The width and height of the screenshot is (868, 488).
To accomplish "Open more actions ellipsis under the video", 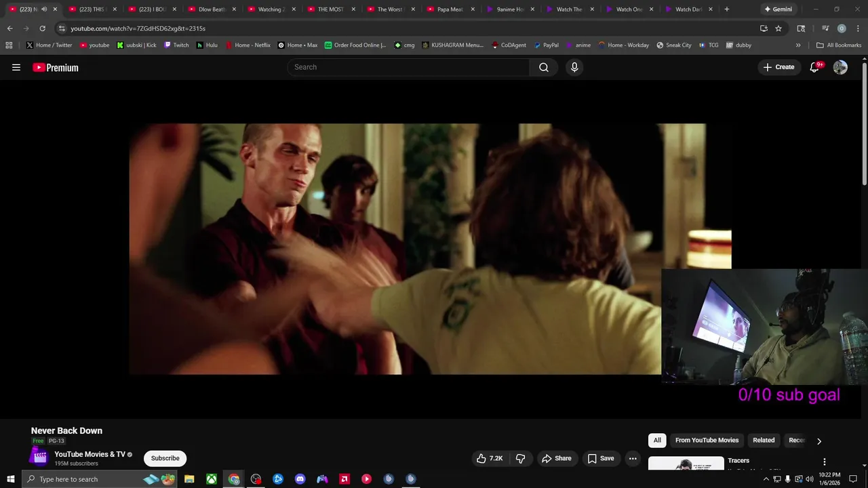I will [x=633, y=459].
